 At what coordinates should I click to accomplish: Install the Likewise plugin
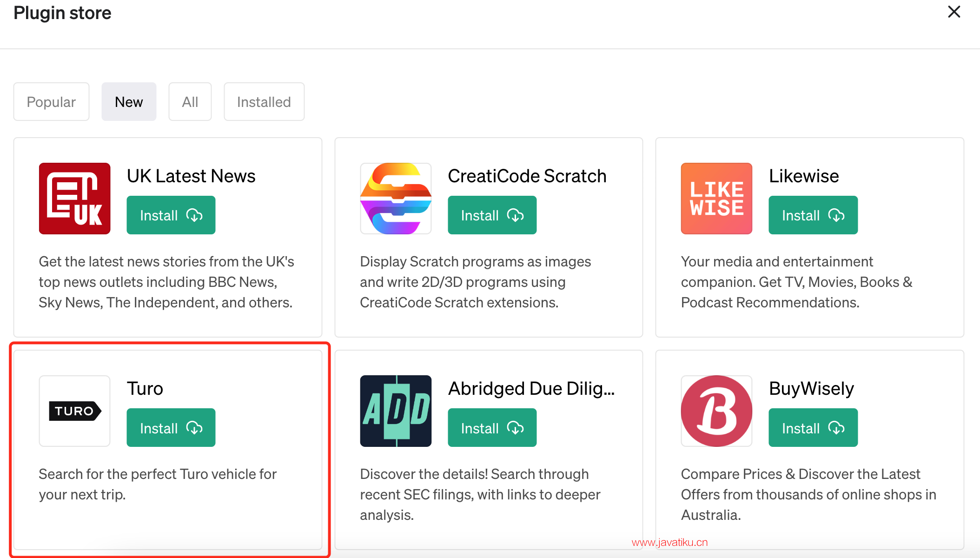(x=813, y=215)
